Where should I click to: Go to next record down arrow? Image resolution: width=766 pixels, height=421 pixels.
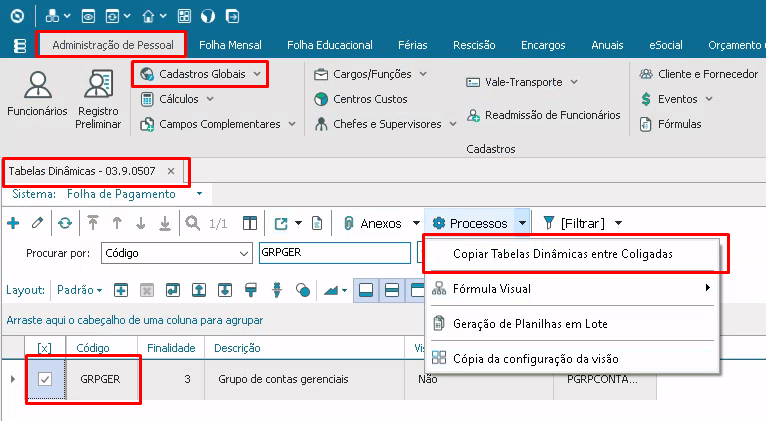[x=141, y=223]
